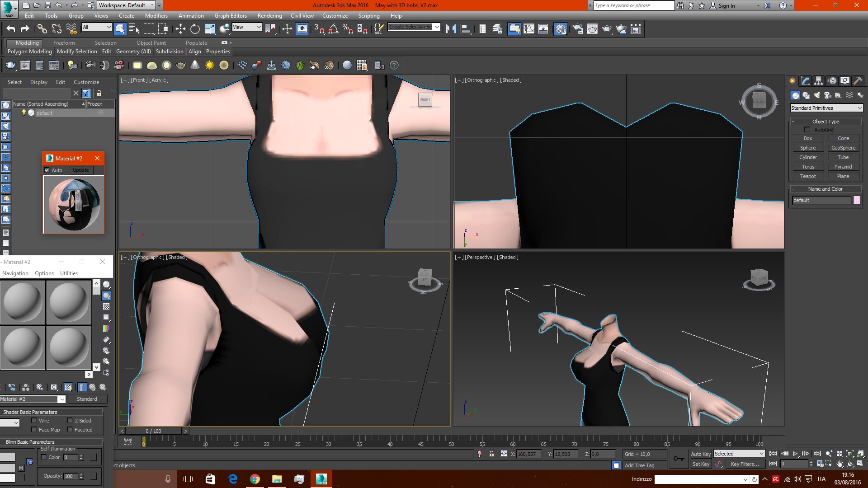Toggle the 3D Snaps icon
The height and width of the screenshot is (488, 868).
pos(319,29)
